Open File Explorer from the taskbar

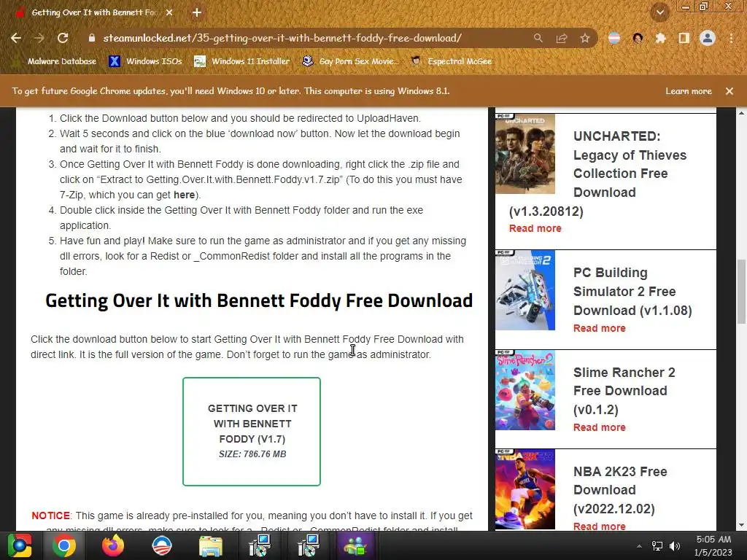210,545
